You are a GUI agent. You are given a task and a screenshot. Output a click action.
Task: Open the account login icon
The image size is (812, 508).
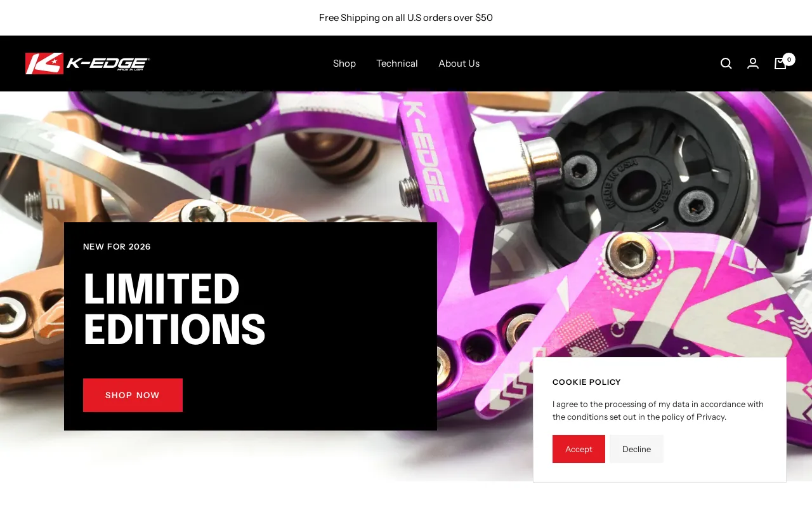pyautogui.click(x=753, y=63)
